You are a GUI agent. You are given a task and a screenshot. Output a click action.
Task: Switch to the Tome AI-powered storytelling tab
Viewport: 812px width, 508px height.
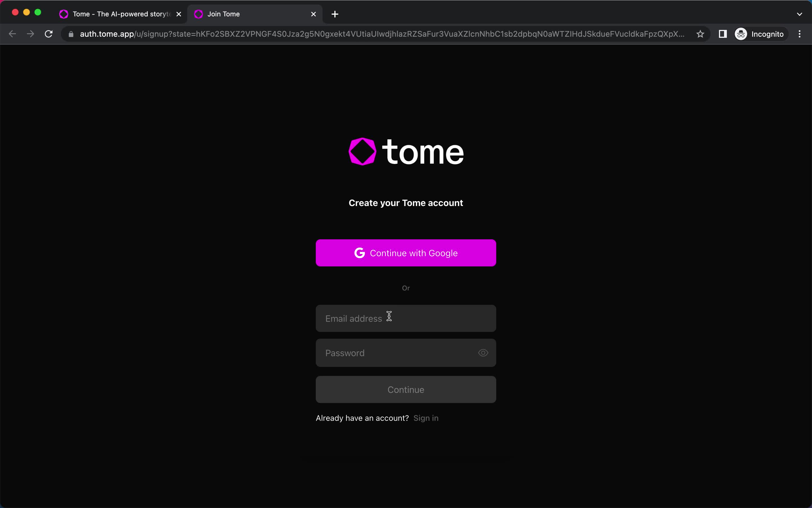point(120,14)
